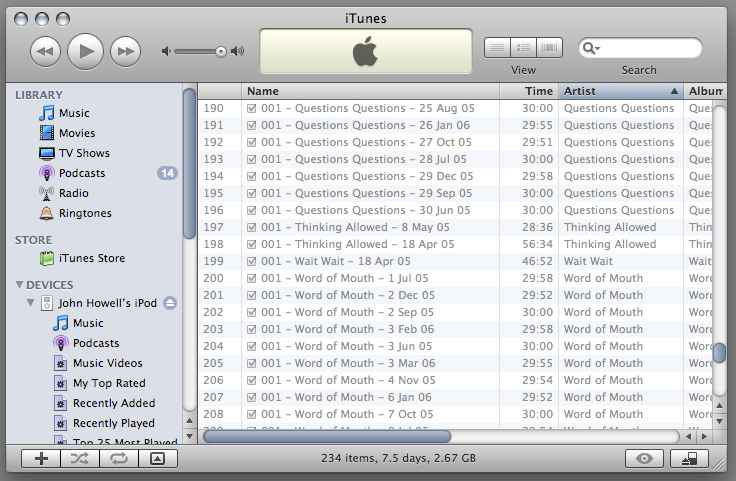Screen dimensions: 736x481
Task: Create a new playlist with plus button
Action: coord(41,458)
